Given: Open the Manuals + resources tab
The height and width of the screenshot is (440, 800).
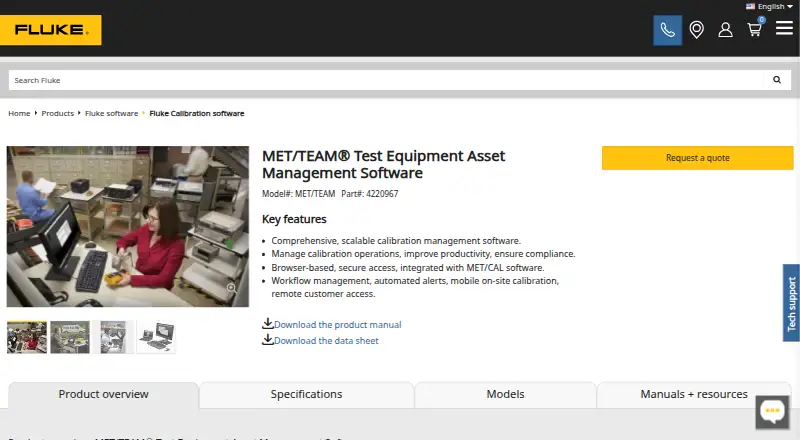Looking at the screenshot, I should 694,395.
